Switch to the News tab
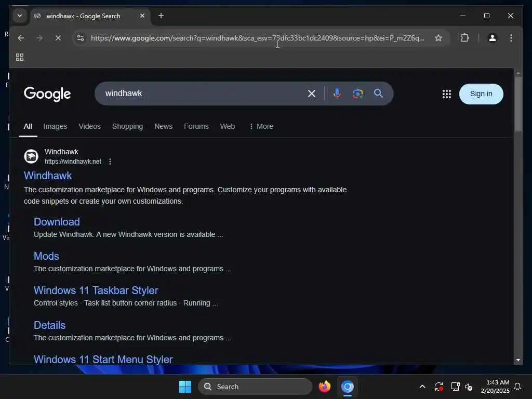Screen dimensions: 532x399 coord(163,127)
